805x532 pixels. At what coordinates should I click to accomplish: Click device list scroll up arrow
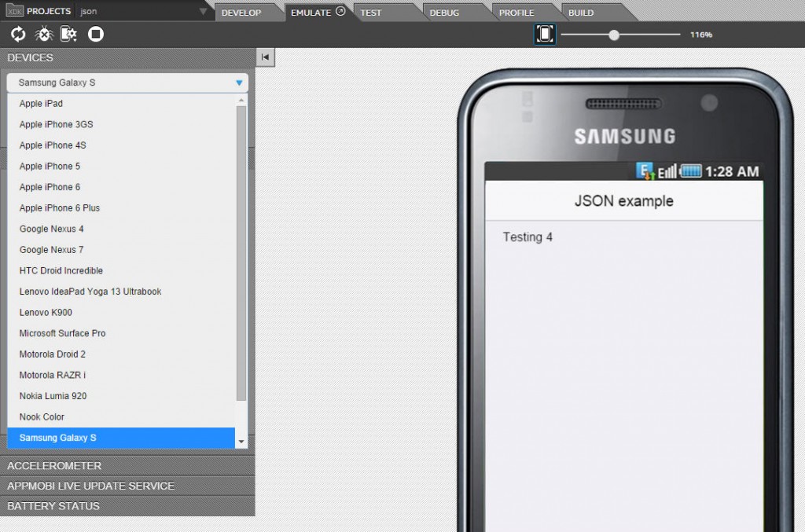tap(241, 101)
